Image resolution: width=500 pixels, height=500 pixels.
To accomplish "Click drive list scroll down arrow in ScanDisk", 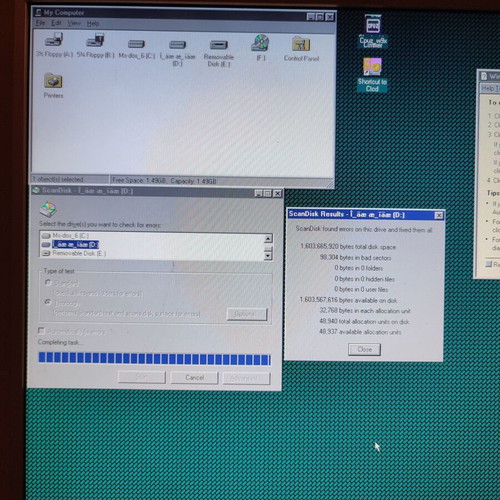I will pyautogui.click(x=268, y=256).
